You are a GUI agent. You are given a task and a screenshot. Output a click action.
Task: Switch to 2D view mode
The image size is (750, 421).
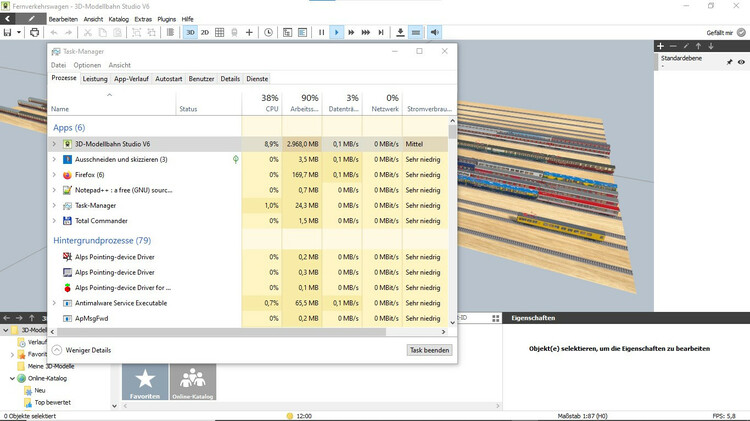click(x=205, y=33)
